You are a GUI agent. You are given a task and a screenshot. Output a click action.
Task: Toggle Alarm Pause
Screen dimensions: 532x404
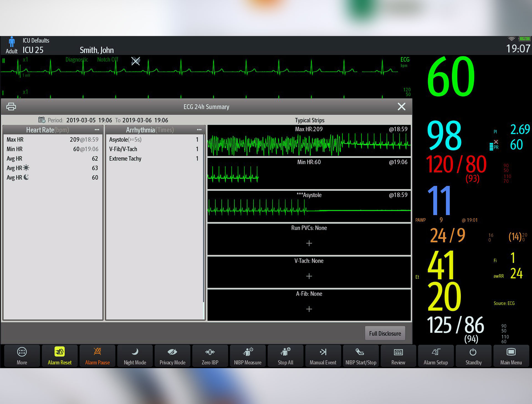pyautogui.click(x=97, y=356)
